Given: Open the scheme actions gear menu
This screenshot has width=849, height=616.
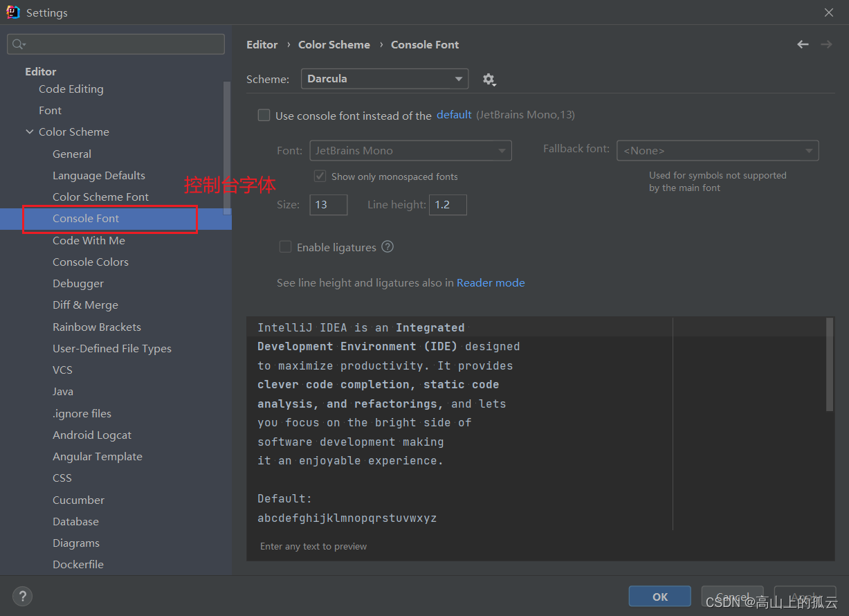Looking at the screenshot, I should pyautogui.click(x=489, y=80).
